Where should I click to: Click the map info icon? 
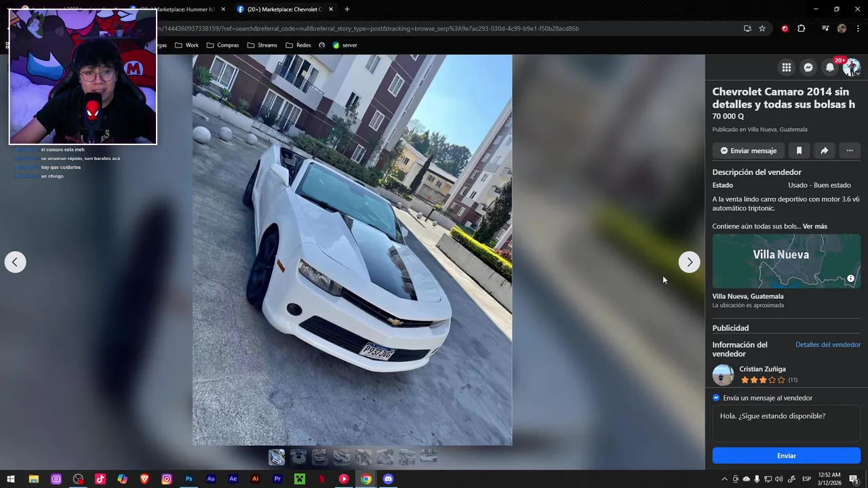(x=850, y=279)
